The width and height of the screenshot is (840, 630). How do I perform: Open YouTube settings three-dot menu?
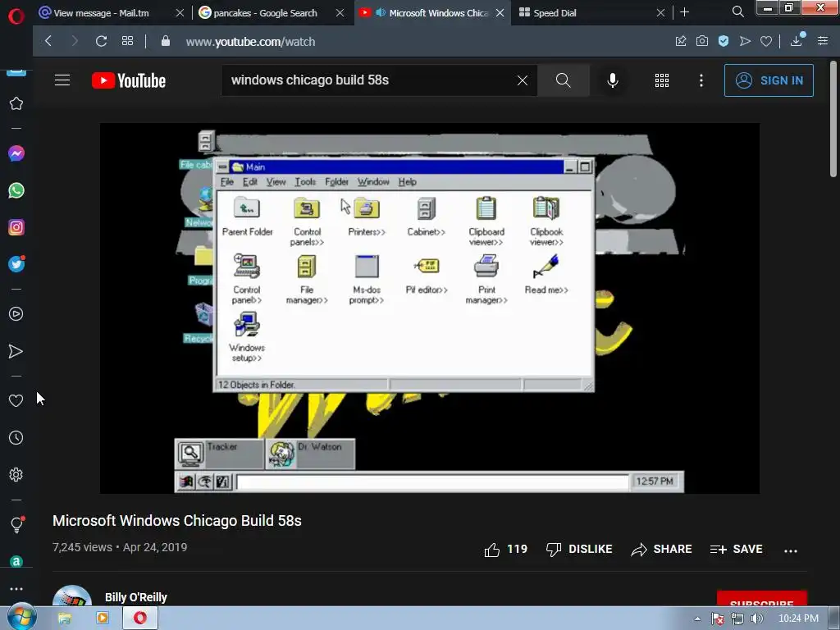[x=701, y=80]
